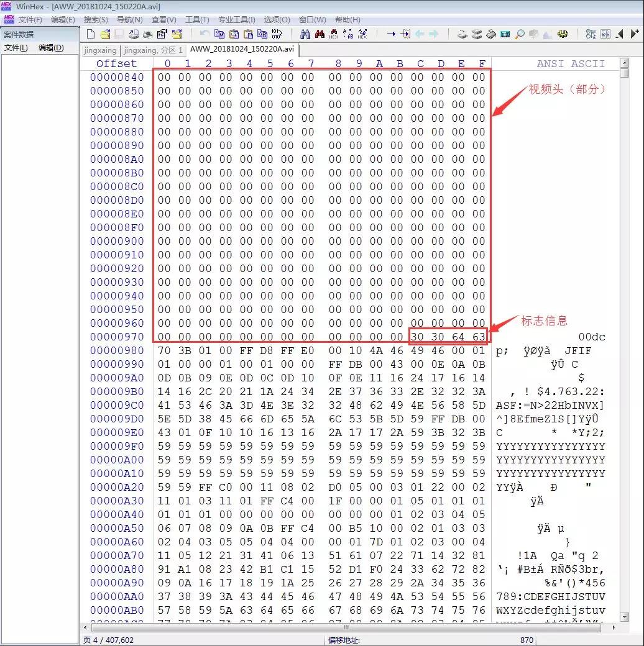Viewport: 644px width, 646px height.
Task: Click the ANSI ASCII column header
Action: click(571, 63)
